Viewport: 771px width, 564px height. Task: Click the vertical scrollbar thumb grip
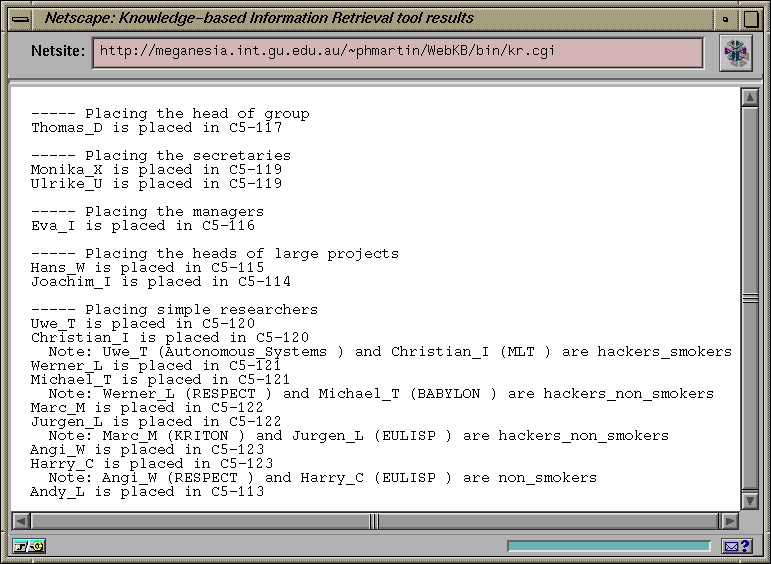(x=749, y=298)
